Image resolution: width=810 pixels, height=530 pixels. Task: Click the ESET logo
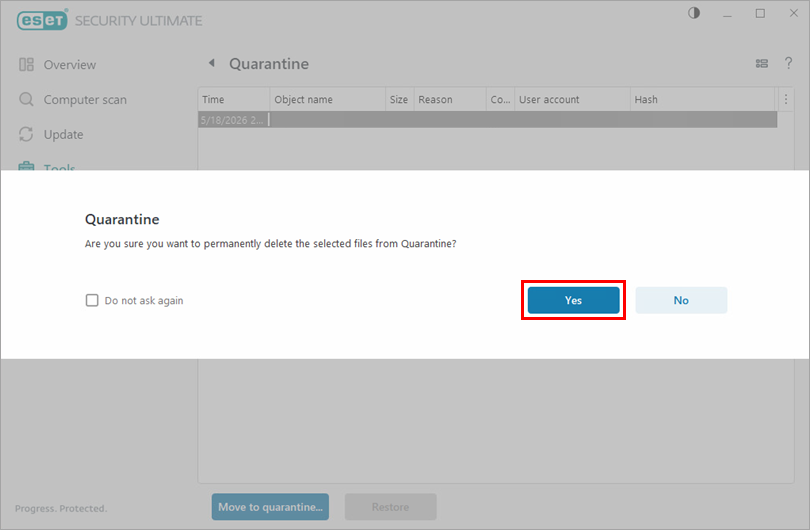(42, 20)
